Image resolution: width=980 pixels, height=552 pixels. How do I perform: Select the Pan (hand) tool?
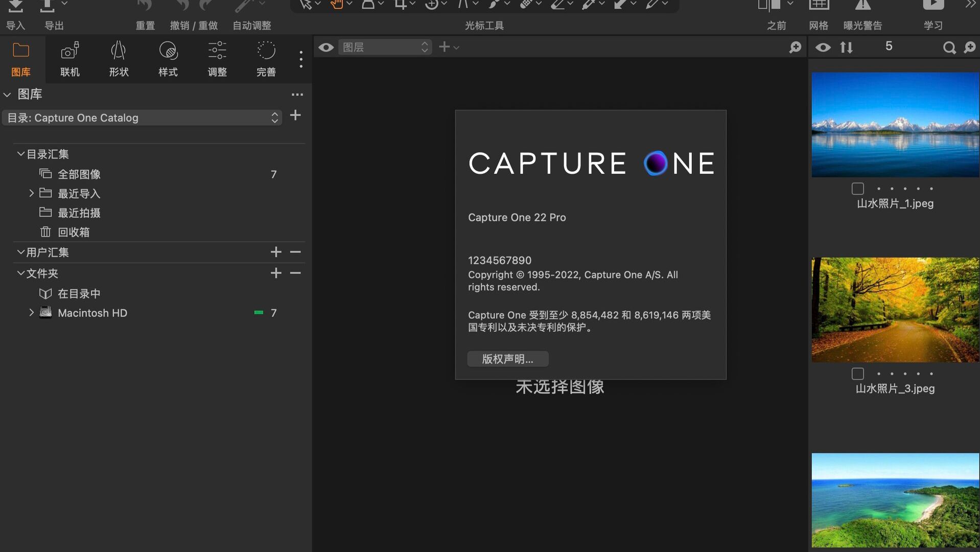pyautogui.click(x=337, y=4)
